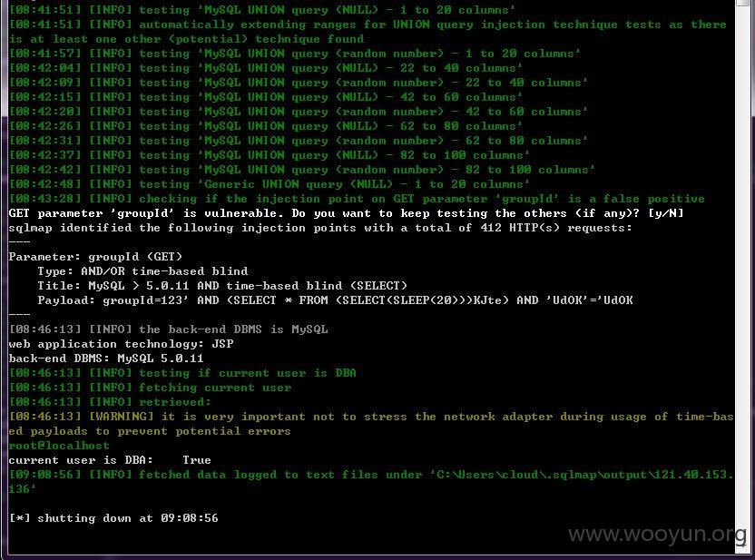
Task: Click 'the back-end DBMS is MySQL' log line
Action: point(169,329)
